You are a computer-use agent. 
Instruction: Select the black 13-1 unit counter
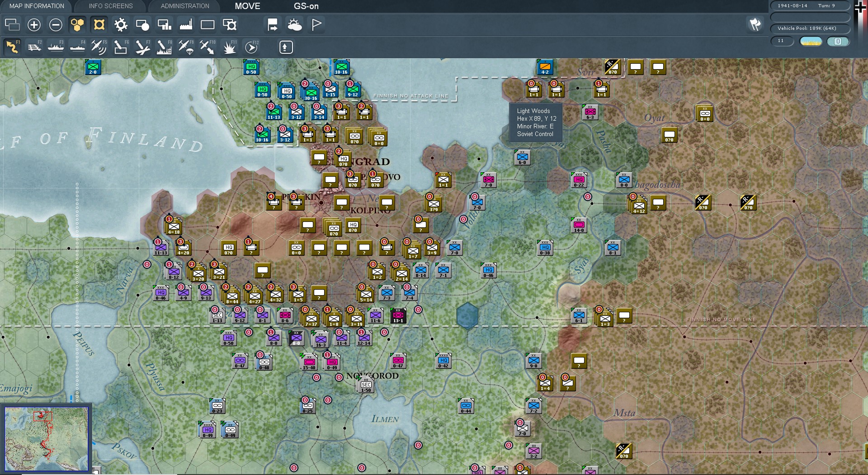click(398, 315)
